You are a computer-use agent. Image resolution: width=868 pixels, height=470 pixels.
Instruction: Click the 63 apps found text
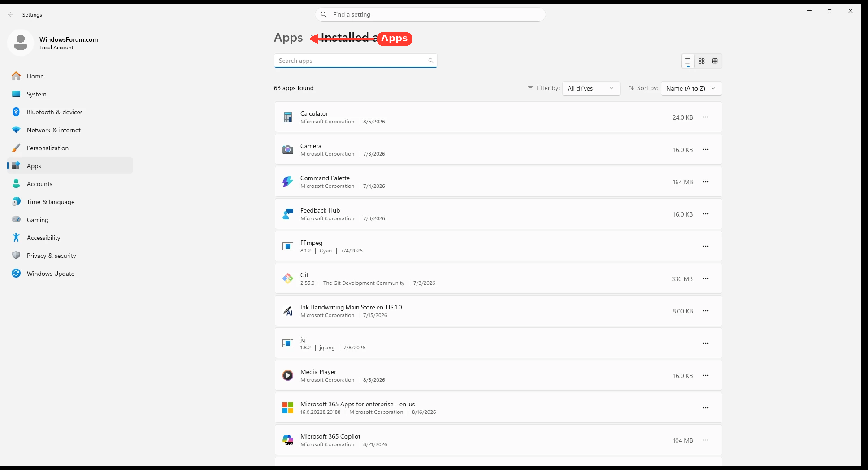294,88
